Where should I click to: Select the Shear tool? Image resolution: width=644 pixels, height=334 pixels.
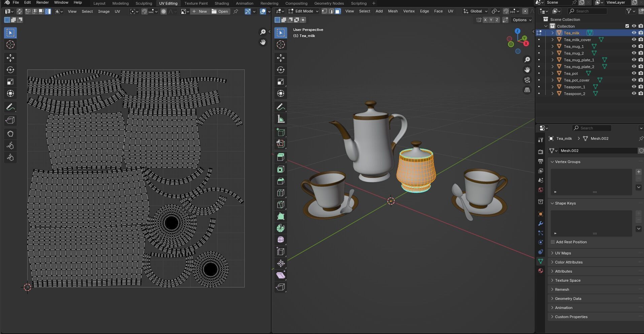pyautogui.click(x=281, y=275)
